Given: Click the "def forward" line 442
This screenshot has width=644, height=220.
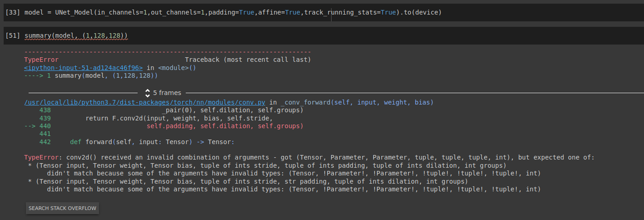Looking at the screenshot, I should tap(152, 142).
